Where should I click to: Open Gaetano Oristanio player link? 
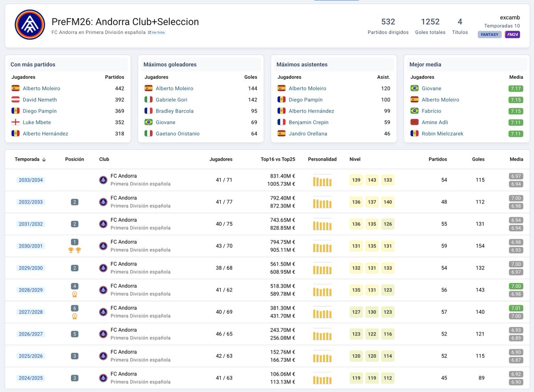178,134
